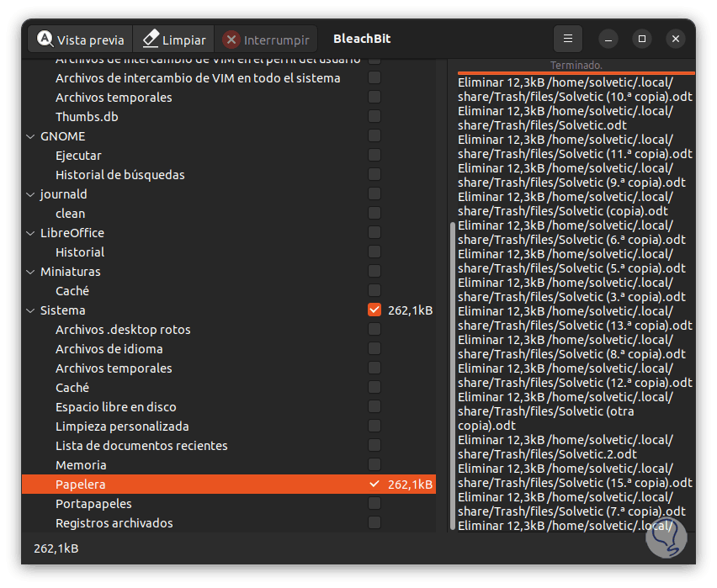
Task: Click the Sistema 262,1kB size value
Action: [x=410, y=310]
